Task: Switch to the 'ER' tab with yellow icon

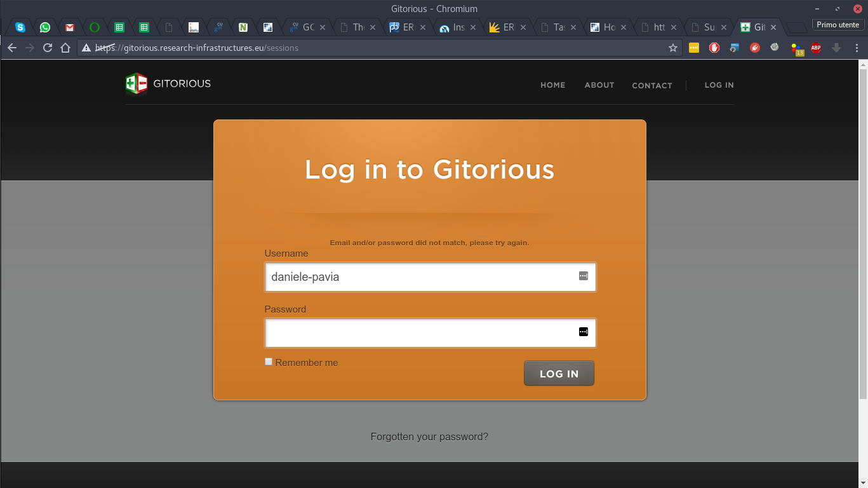Action: 509,27
